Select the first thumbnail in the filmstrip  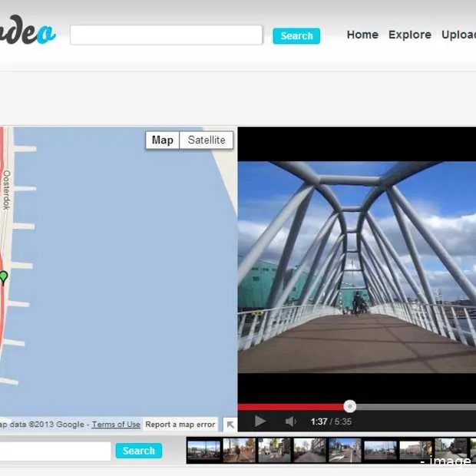(x=204, y=450)
